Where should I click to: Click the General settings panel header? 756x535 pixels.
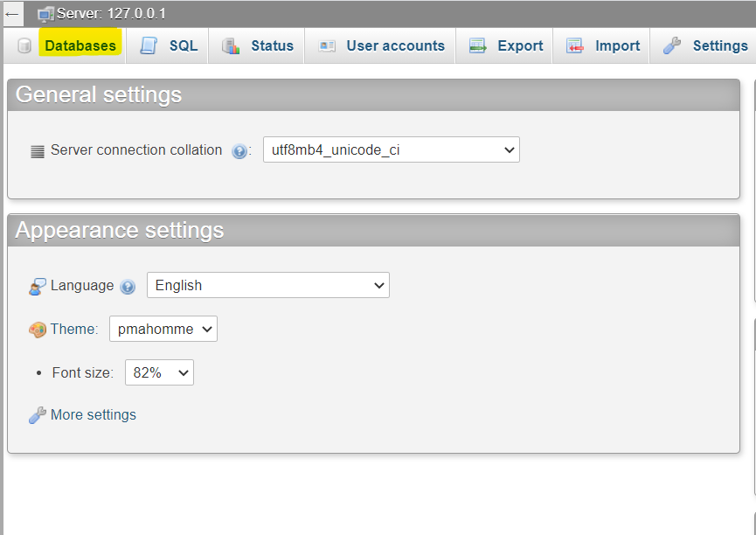[374, 95]
